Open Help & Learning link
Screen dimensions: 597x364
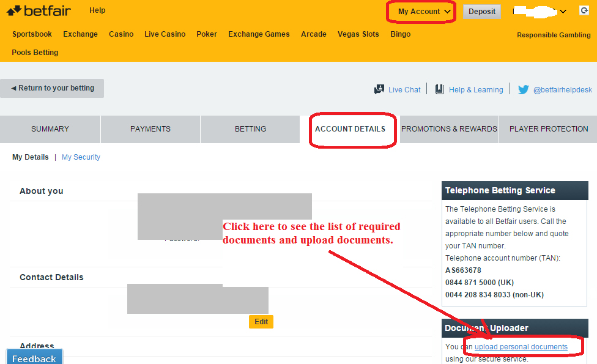(x=476, y=89)
